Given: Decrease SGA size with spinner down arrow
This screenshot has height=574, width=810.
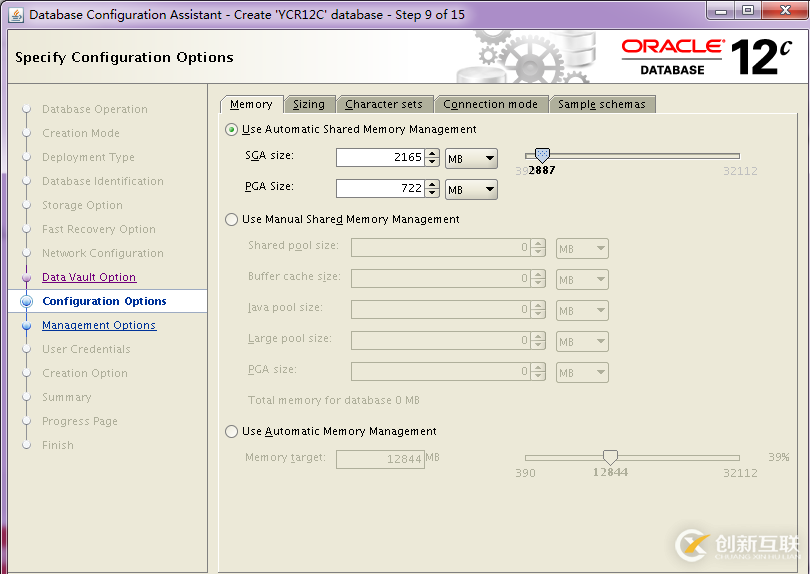Looking at the screenshot, I should pyautogui.click(x=432, y=162).
